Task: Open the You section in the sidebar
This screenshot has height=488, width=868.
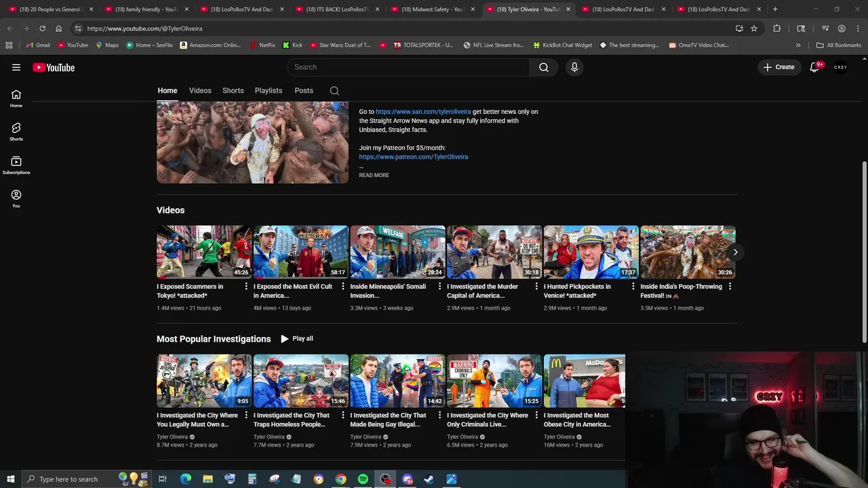Action: pos(16,199)
